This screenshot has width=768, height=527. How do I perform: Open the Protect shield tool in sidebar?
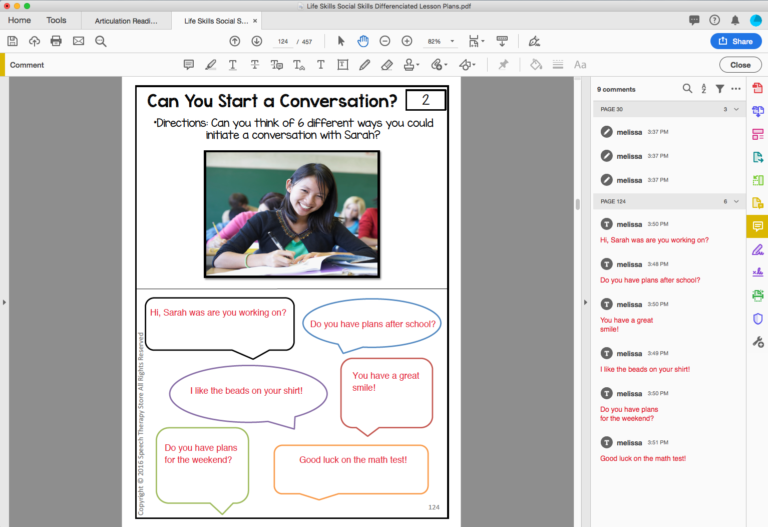tap(758, 319)
